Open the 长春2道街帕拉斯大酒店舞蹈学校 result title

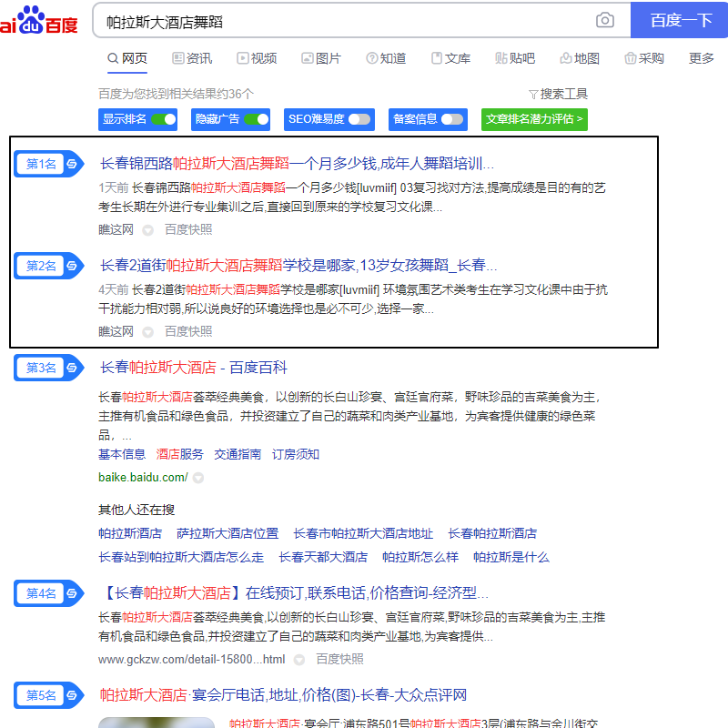coord(298,266)
